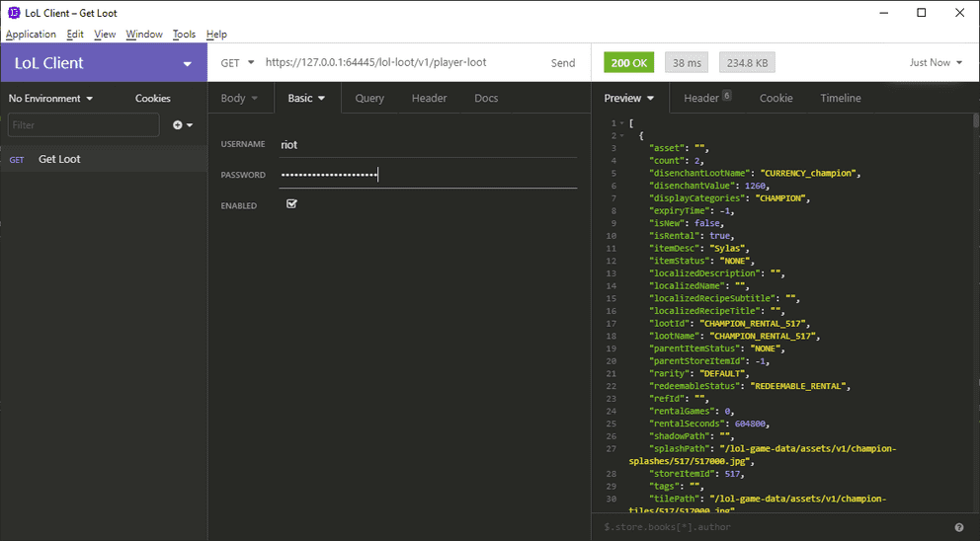This screenshot has height=541, width=980.
Task: Open the create request plus menu
Action: [x=183, y=125]
